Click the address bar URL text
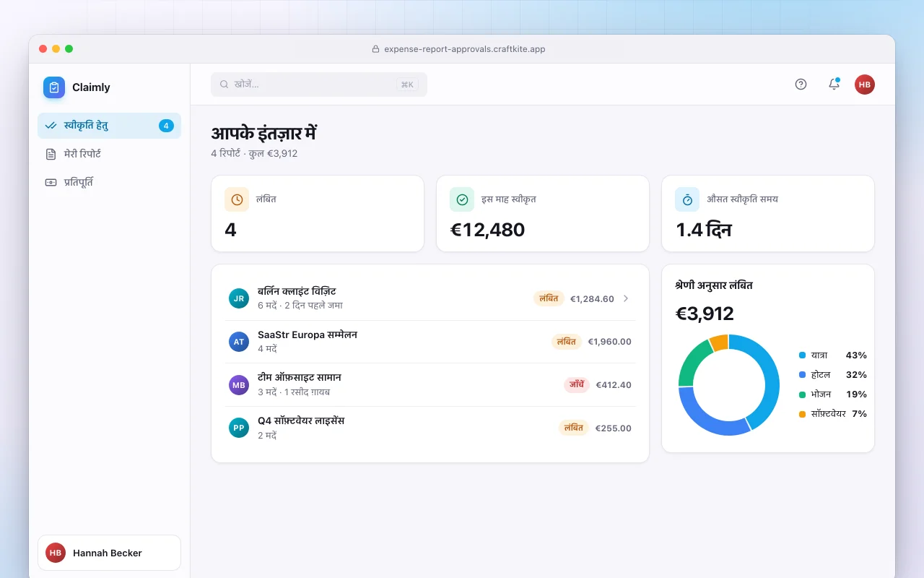Screen dimensions: 924x578 (465, 49)
